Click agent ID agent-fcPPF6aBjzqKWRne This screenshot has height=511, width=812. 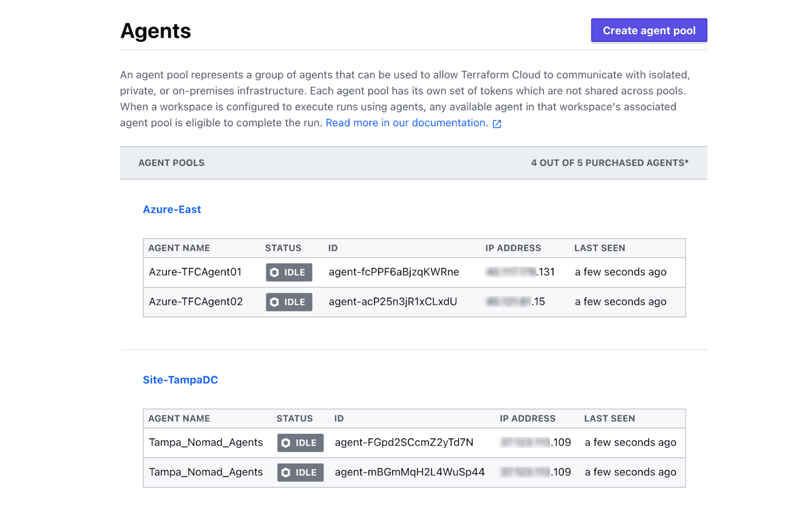[x=394, y=272]
